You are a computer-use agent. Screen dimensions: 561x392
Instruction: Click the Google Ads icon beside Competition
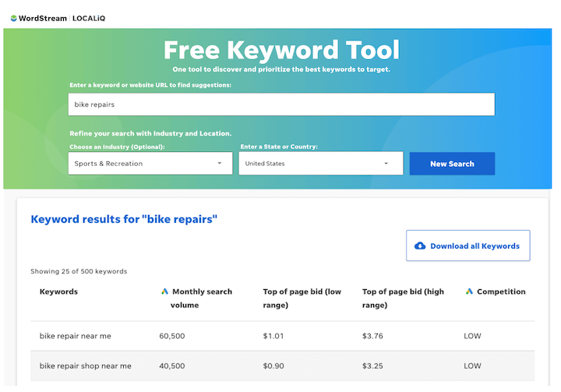[469, 291]
